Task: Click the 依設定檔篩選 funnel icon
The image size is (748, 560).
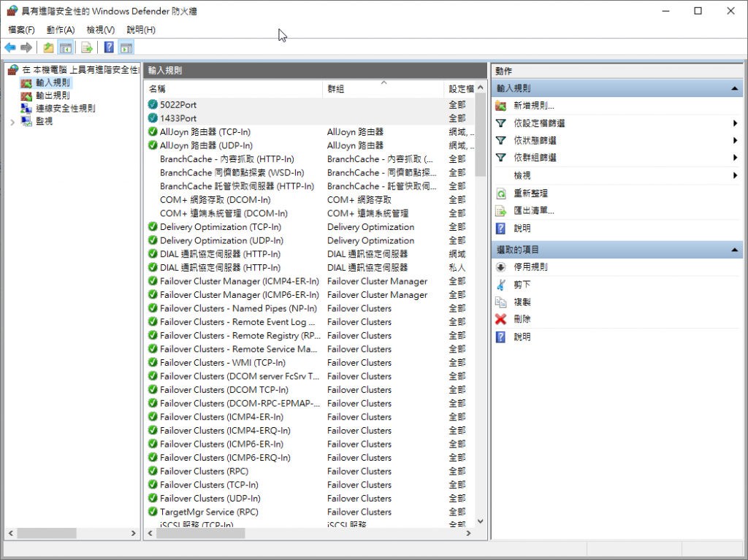Action: [x=500, y=123]
